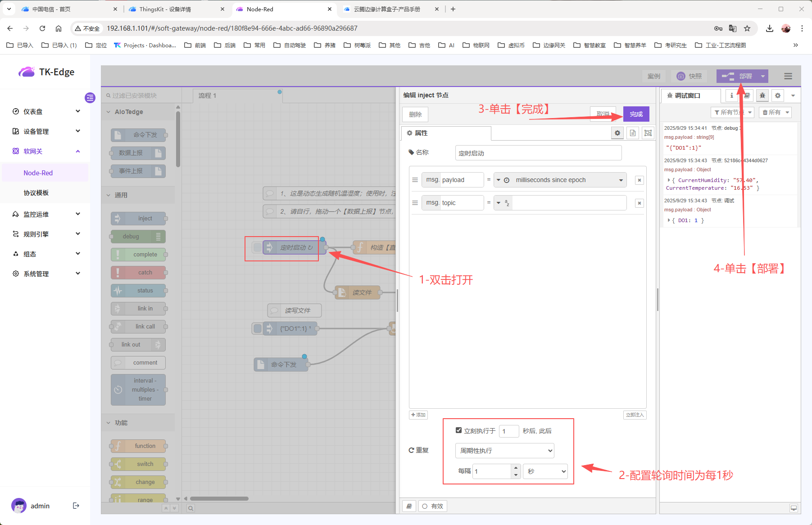Remove the msg.topic property row
Screen dimensions: 812x525
click(x=639, y=203)
